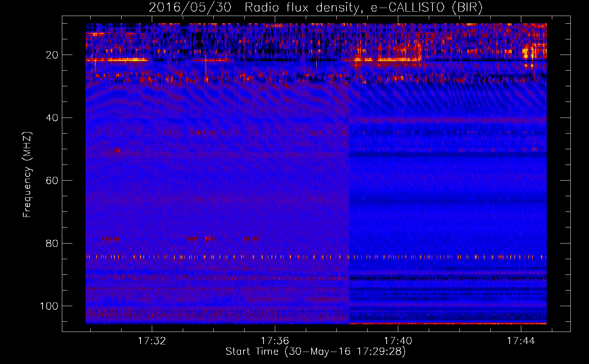
Task: Click the 'Start Time (30-May-16 17:29:28)' label
Action: pos(316,352)
